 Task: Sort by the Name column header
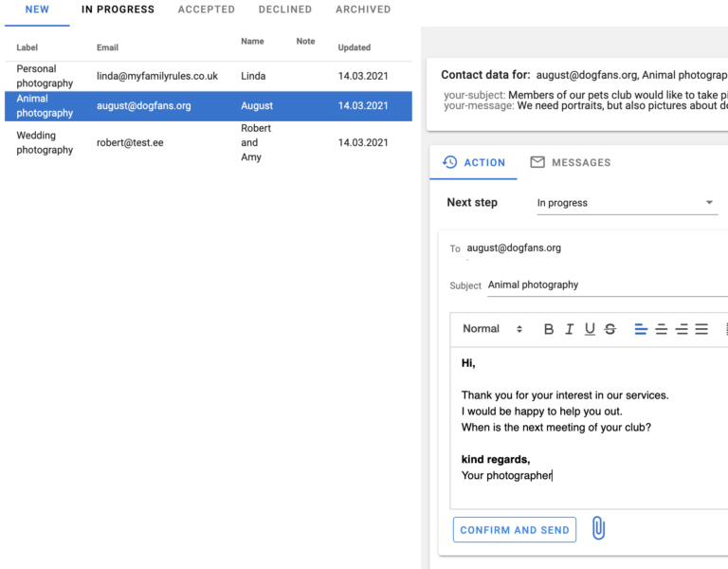coord(252,42)
